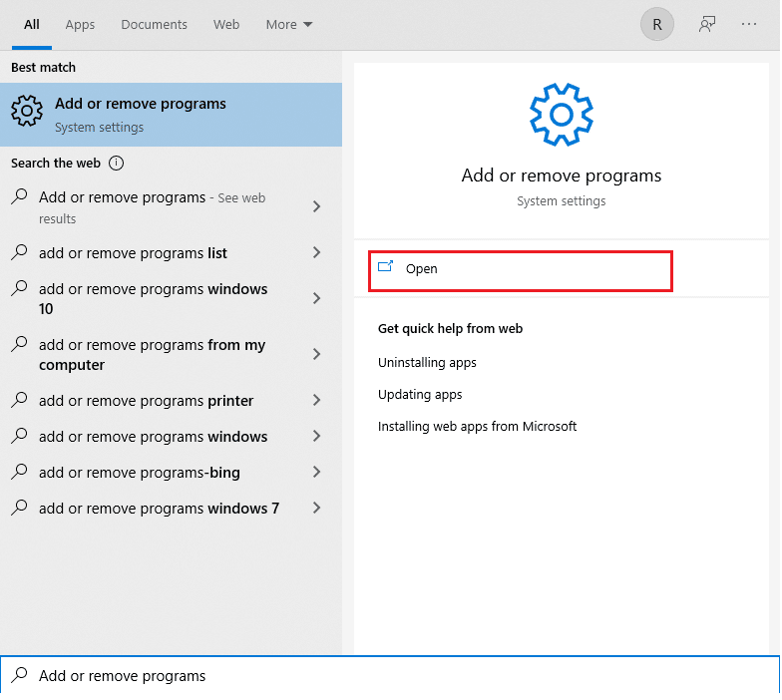Switch to the Documents tab
The image size is (782, 700).
154,24
